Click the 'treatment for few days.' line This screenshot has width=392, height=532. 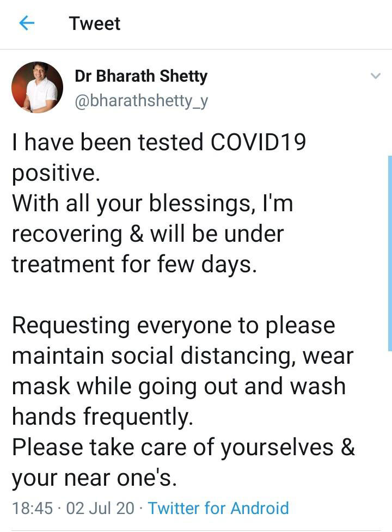pos(134,265)
